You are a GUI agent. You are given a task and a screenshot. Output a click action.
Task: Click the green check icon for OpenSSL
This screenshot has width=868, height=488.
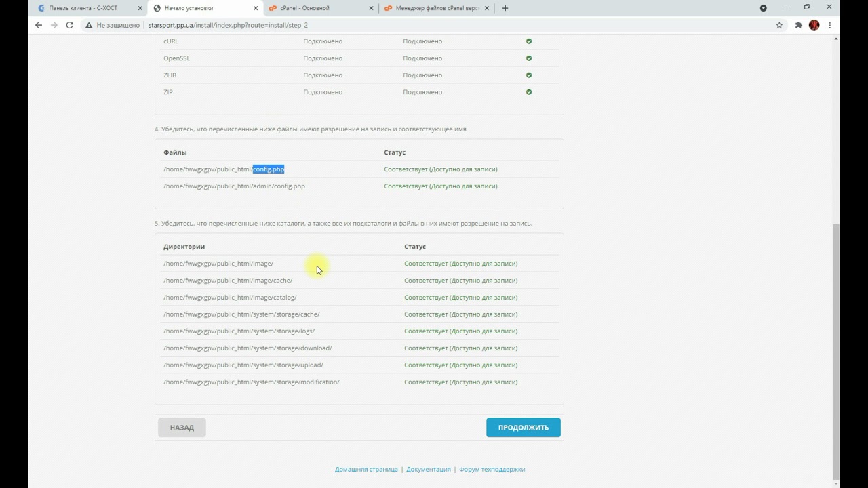529,58
